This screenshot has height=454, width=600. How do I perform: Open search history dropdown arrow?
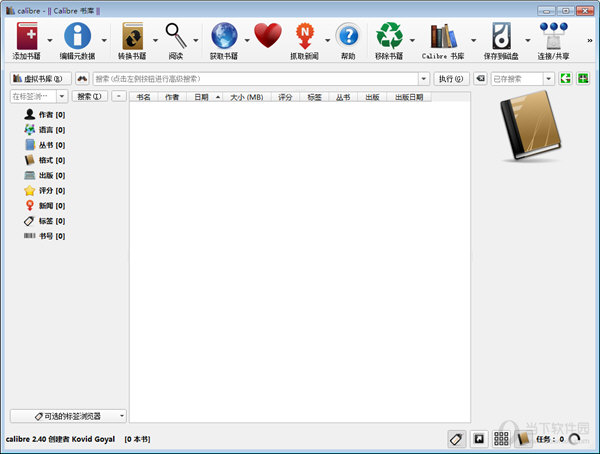[x=424, y=79]
